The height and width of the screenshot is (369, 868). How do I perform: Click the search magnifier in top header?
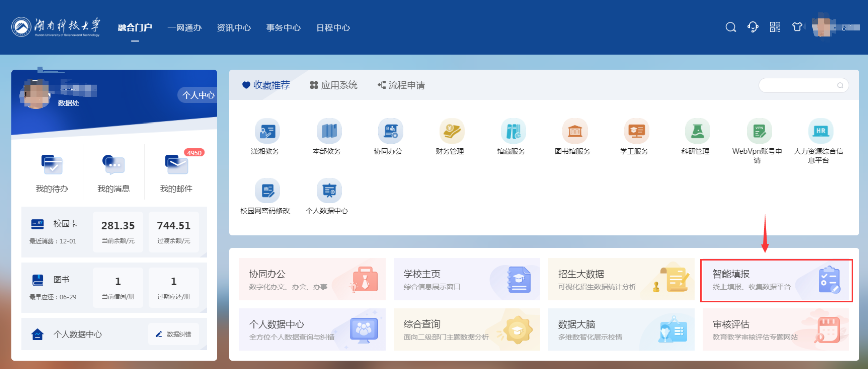click(731, 27)
